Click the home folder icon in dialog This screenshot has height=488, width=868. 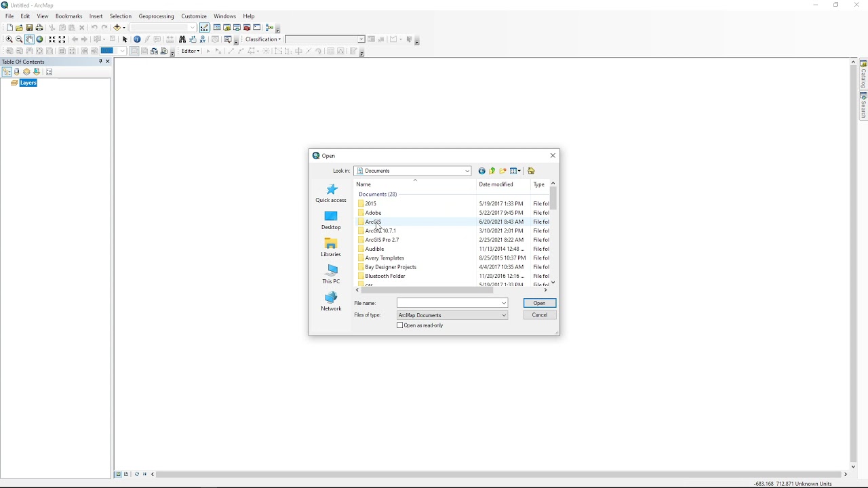coord(531,171)
